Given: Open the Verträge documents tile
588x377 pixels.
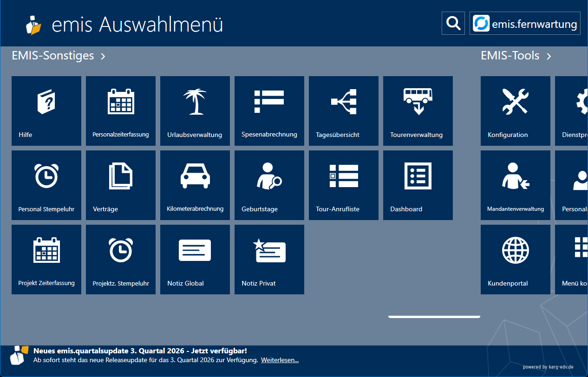Looking at the screenshot, I should click(x=121, y=185).
